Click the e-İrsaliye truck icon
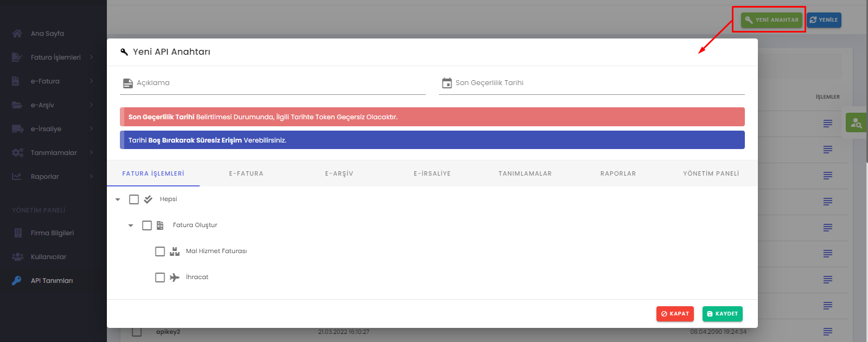 click(17, 129)
